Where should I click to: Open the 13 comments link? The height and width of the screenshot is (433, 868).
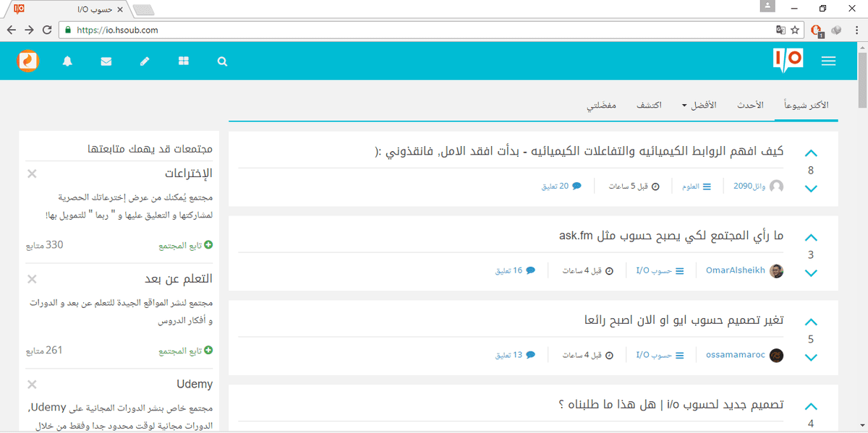515,356
